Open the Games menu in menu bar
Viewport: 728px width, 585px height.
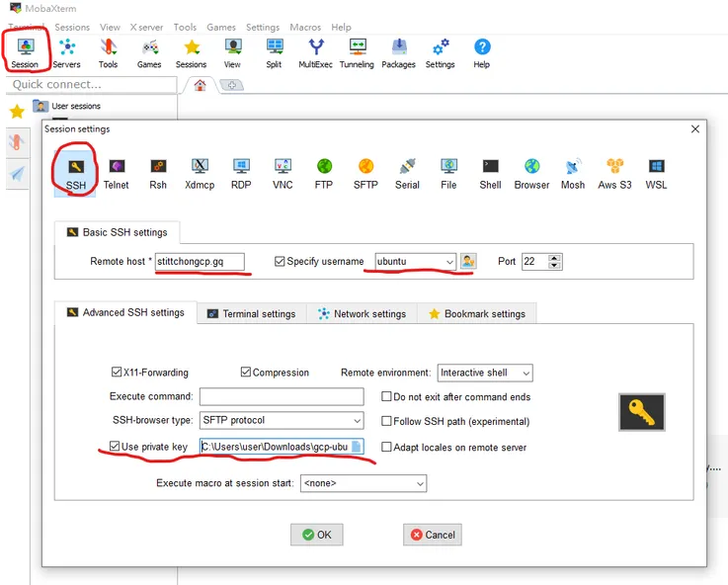click(221, 27)
